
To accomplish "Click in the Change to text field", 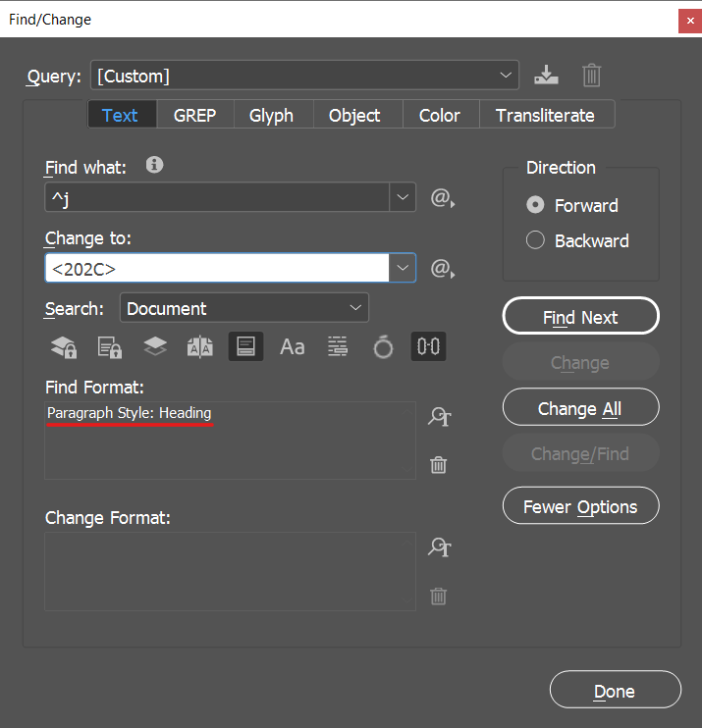I will (x=217, y=268).
